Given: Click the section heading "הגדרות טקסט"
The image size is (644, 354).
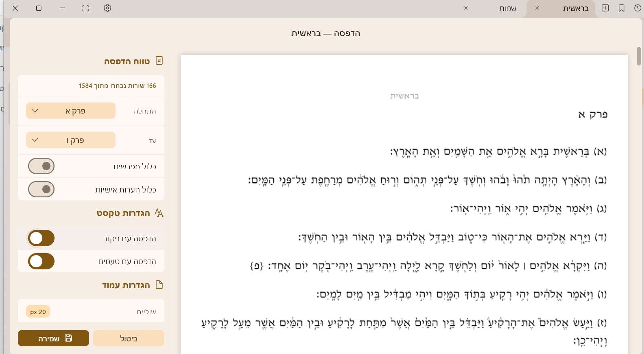Looking at the screenshot, I should (x=123, y=213).
